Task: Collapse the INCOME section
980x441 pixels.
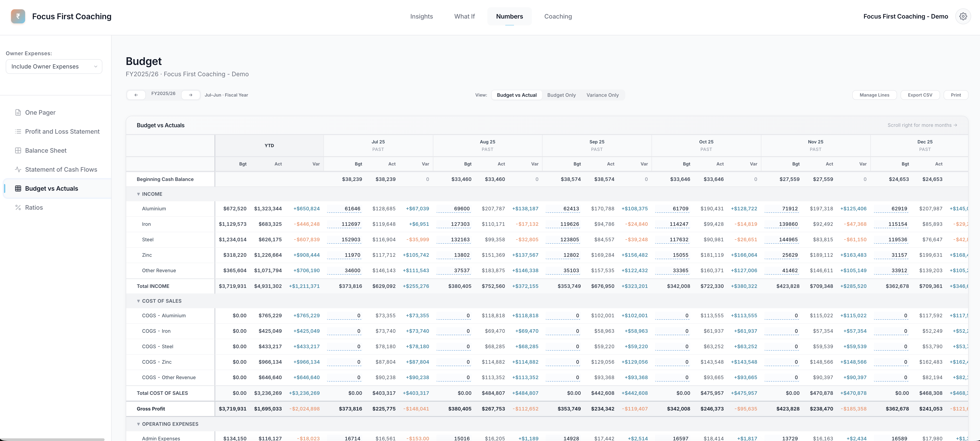Action: [x=139, y=194]
